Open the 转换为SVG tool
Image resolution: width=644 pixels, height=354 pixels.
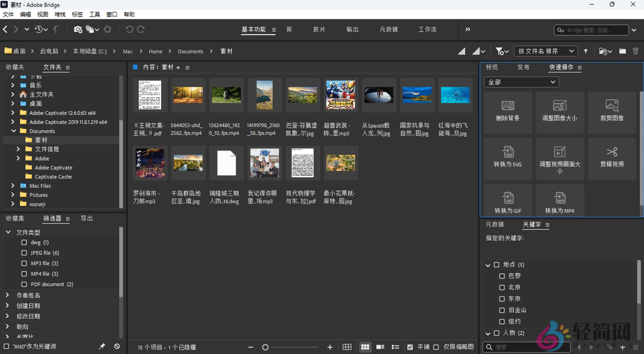tap(507, 158)
